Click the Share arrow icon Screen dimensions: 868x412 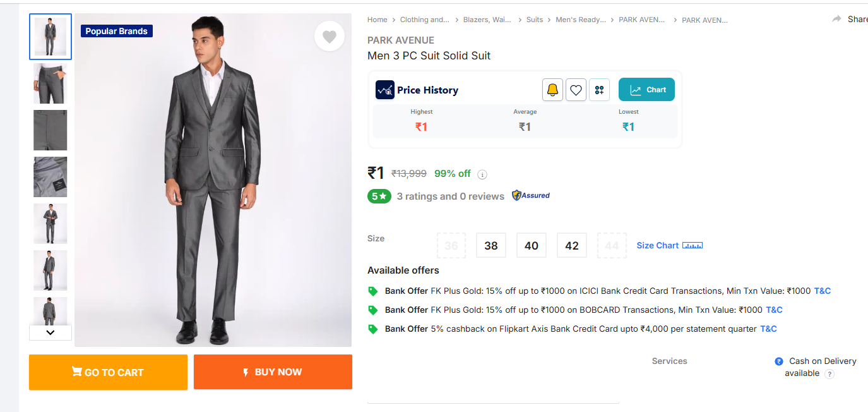(837, 19)
